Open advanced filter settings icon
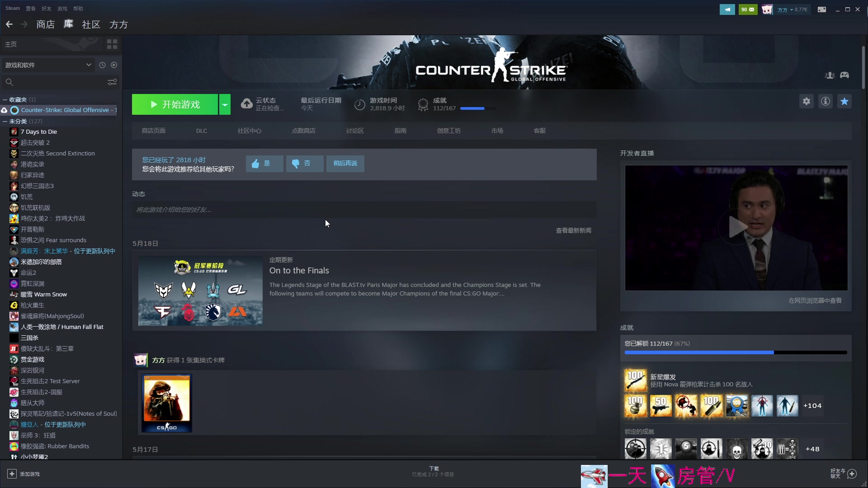Screen dimensions: 868x488 click(112, 82)
